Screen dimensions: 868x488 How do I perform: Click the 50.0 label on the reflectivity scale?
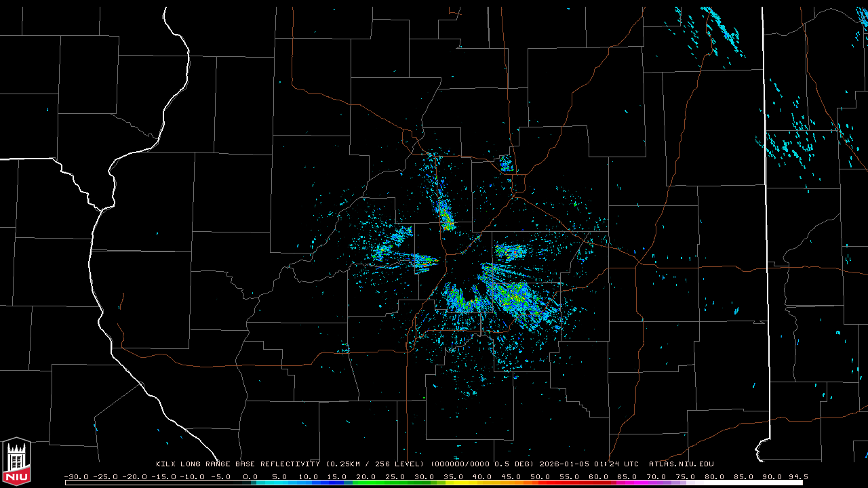tap(540, 476)
